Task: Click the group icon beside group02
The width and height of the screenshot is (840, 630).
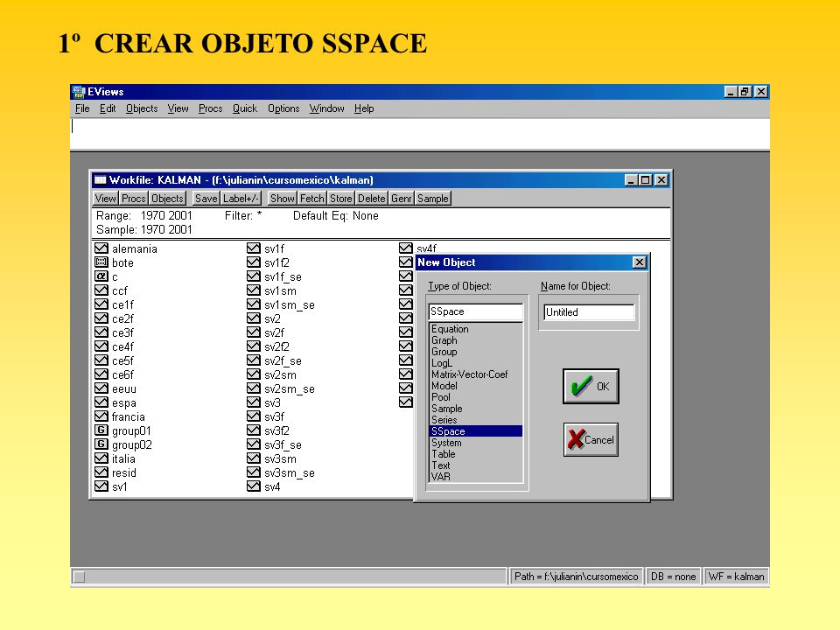Action: pos(101,444)
